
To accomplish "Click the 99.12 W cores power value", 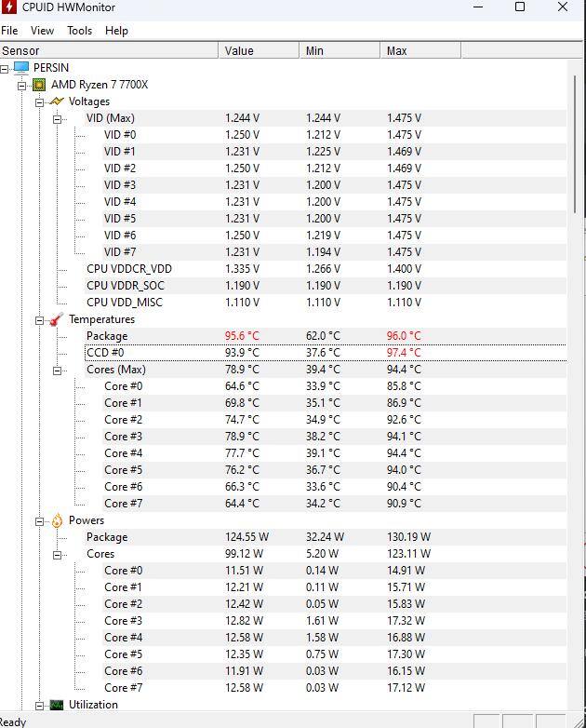I will tap(244, 553).
